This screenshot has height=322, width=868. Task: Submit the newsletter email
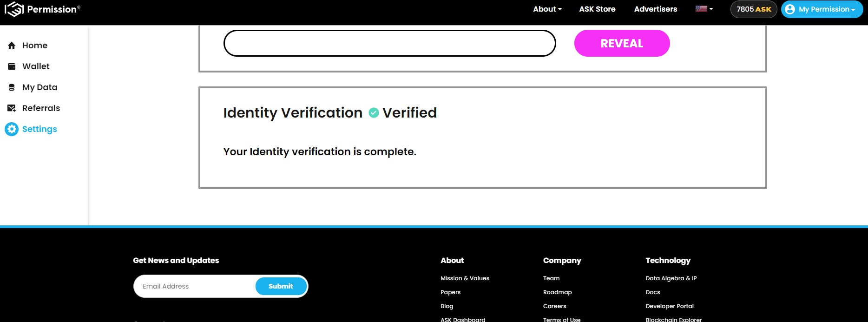click(281, 286)
